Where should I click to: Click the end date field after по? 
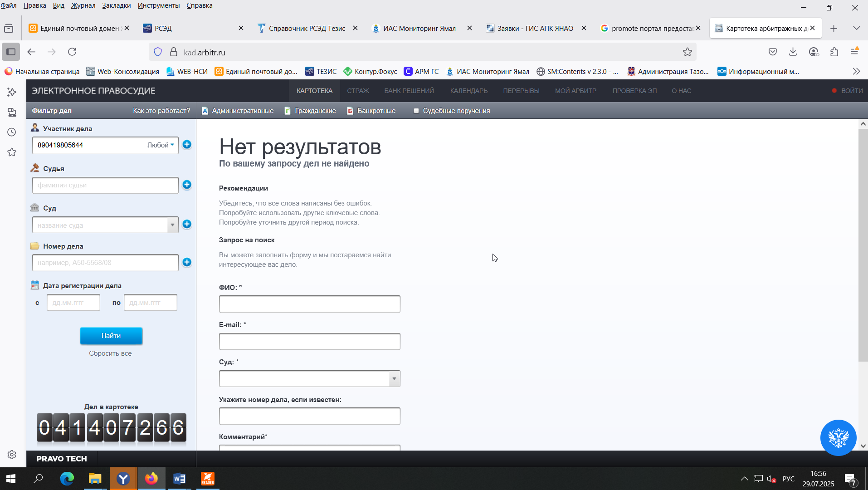(x=151, y=303)
